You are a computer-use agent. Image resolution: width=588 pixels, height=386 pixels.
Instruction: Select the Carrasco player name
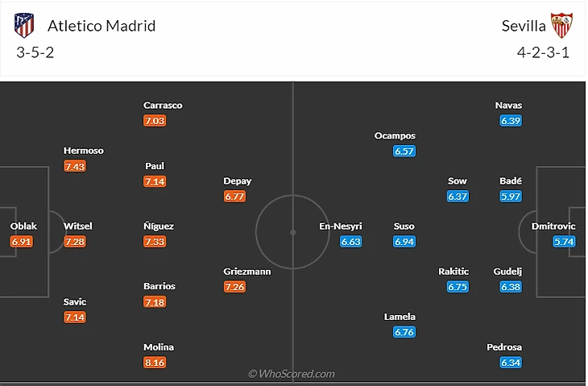(x=163, y=106)
